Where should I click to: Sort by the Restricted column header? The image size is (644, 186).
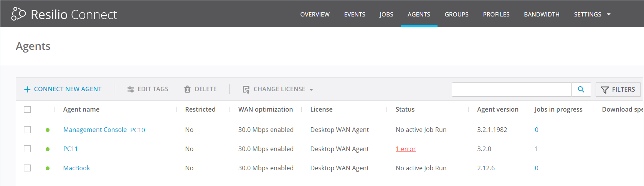tap(200, 109)
